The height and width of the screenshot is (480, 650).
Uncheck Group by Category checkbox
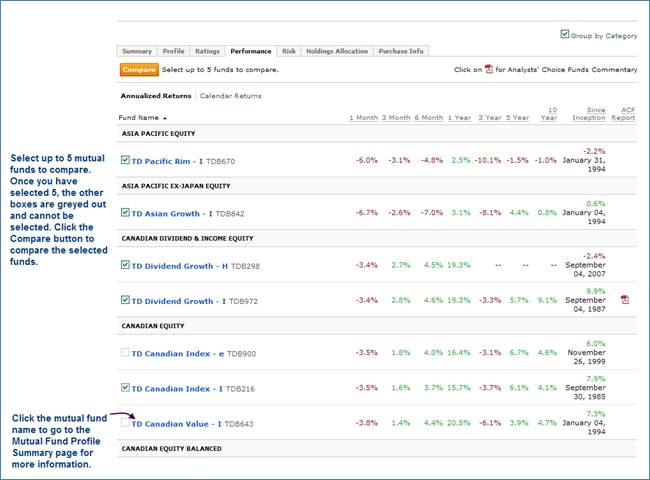[x=565, y=34]
